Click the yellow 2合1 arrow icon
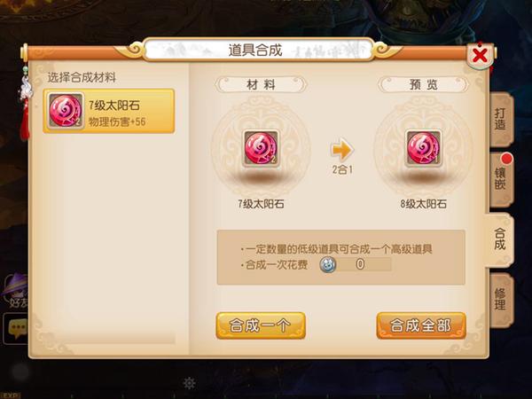This screenshot has width=532, height=399. (x=341, y=149)
